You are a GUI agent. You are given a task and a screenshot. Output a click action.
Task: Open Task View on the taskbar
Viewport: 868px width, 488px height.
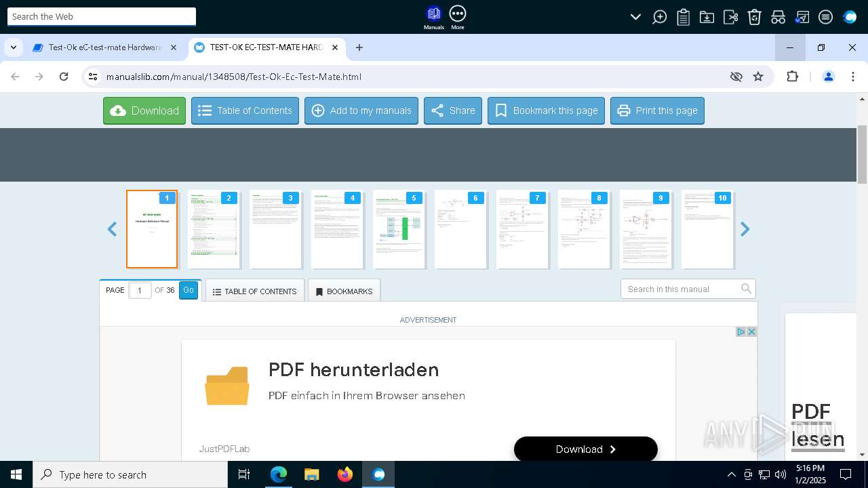coord(244,474)
